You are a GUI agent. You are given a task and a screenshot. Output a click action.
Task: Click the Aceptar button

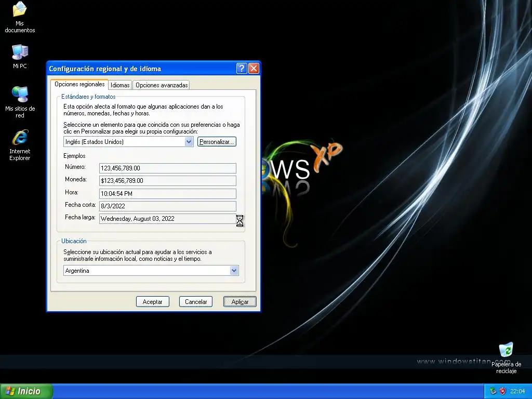pyautogui.click(x=152, y=302)
